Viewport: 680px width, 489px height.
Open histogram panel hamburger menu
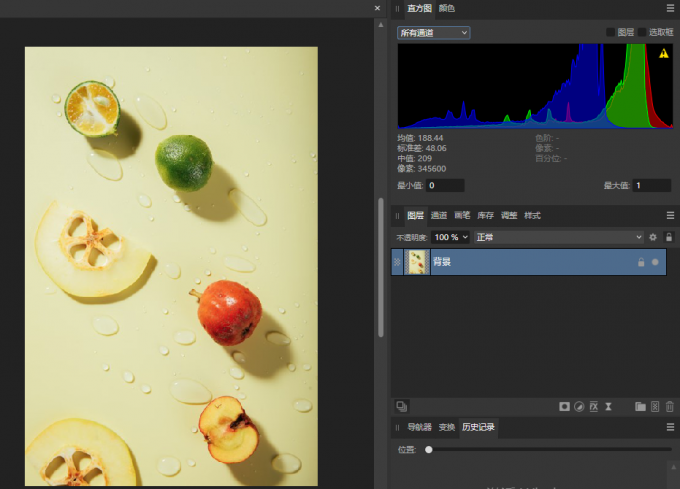[670, 8]
